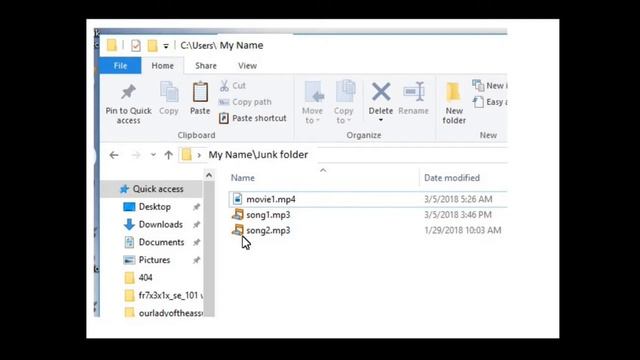The width and height of the screenshot is (640, 360).
Task: Click the pin icon beside Desktop
Action: point(196,207)
